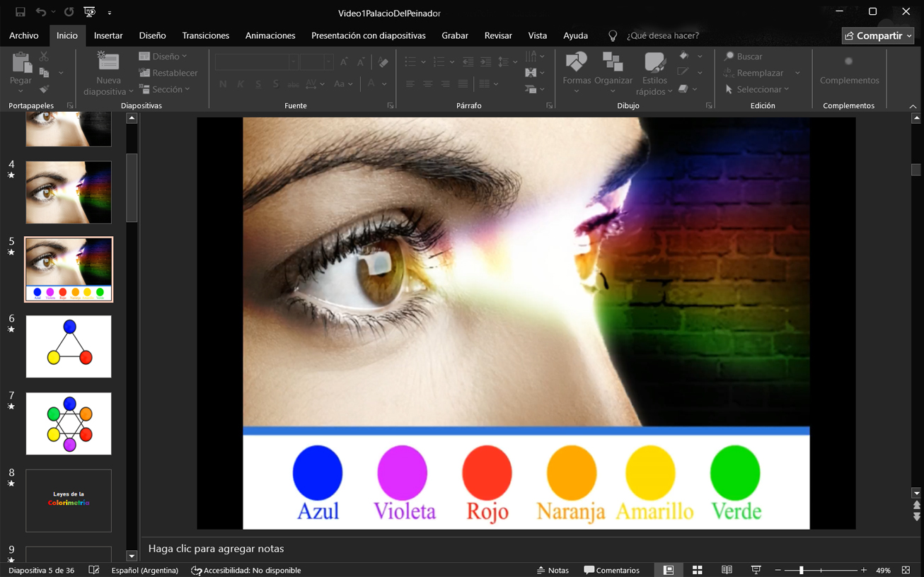Click the Complementos add-ins icon
This screenshot has height=577, width=924.
(848, 62)
